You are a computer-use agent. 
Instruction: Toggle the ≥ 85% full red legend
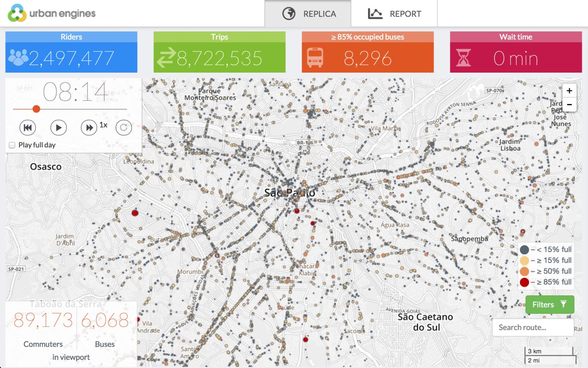[525, 282]
